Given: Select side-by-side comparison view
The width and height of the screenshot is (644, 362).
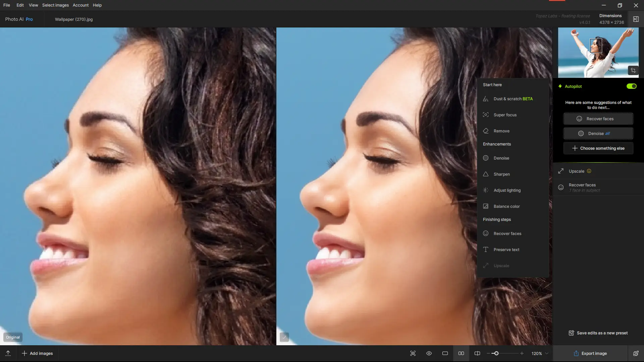Looking at the screenshot, I should 461,353.
